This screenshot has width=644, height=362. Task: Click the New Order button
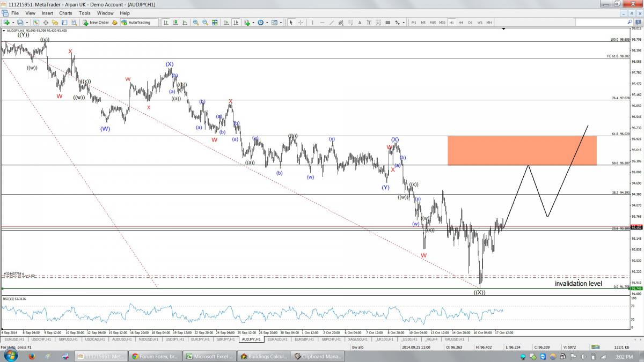click(96, 23)
